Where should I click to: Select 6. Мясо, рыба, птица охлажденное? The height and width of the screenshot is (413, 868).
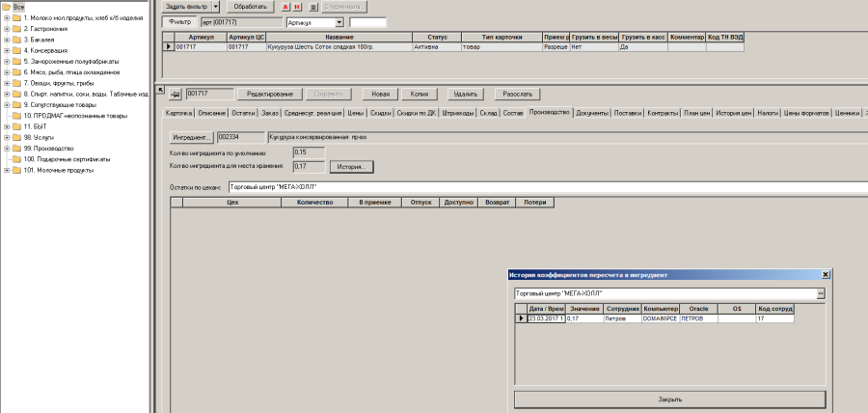click(71, 72)
